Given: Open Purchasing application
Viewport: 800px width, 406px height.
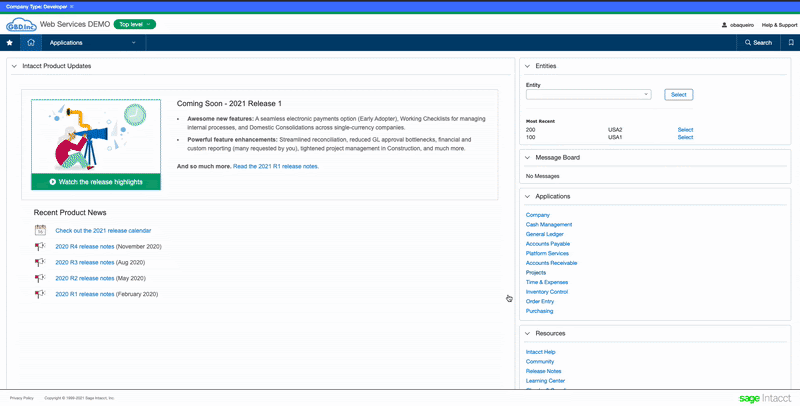Looking at the screenshot, I should (539, 311).
